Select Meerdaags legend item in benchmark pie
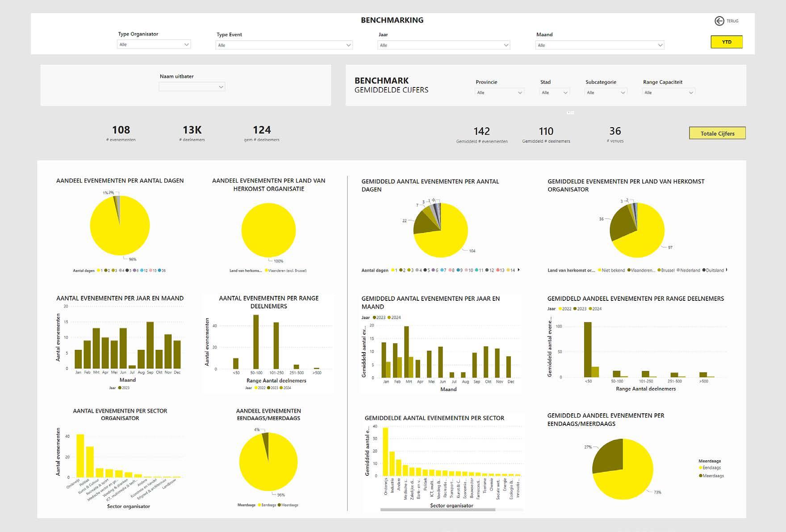The width and height of the screenshot is (786, 532). (711, 476)
